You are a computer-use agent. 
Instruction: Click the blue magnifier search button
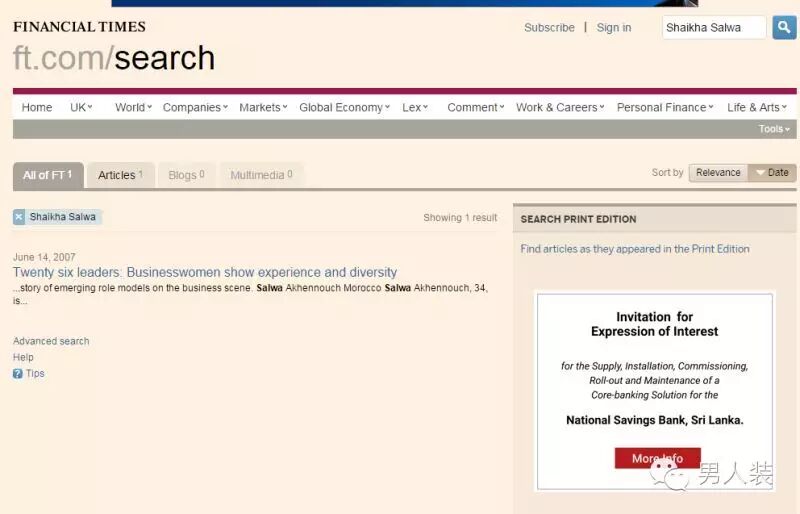[x=784, y=27]
